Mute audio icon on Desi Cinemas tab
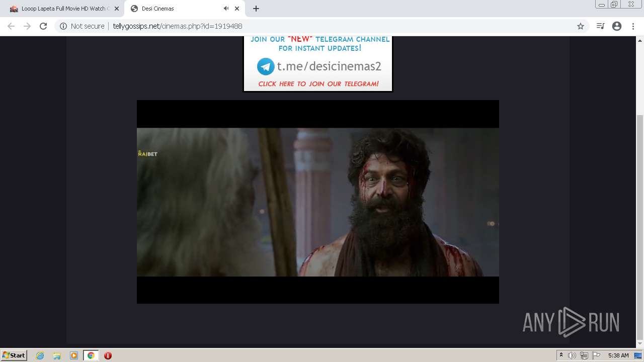 point(226,9)
